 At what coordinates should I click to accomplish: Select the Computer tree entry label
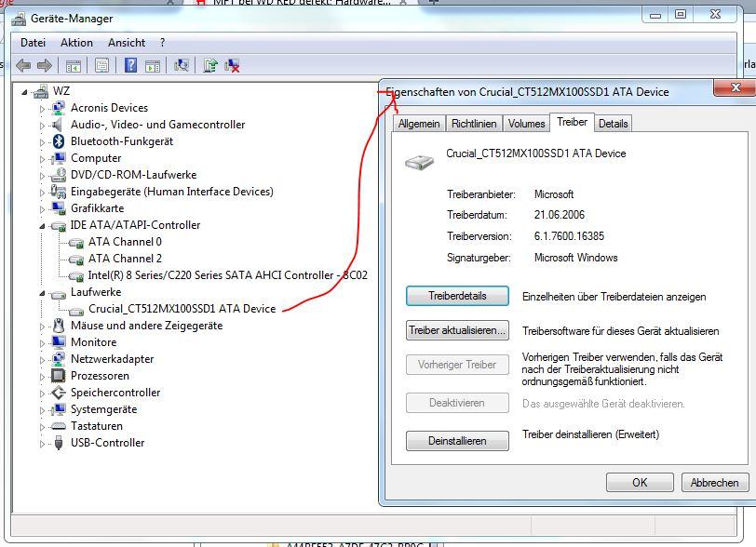pyautogui.click(x=96, y=158)
